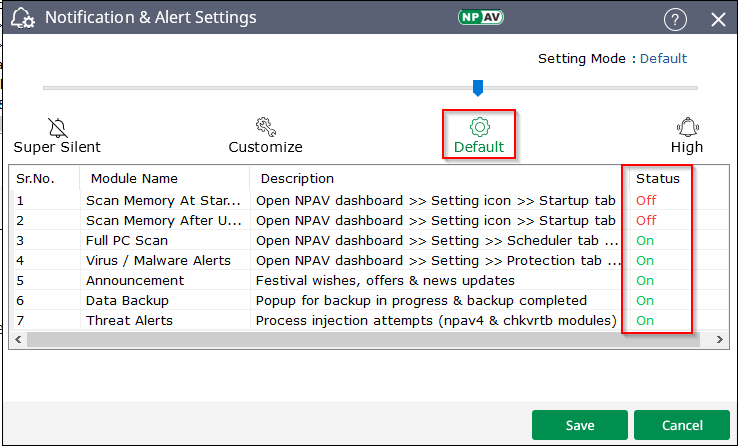Screen dimensions: 741x448
Task: Click the Module Name column header
Action: tap(134, 179)
